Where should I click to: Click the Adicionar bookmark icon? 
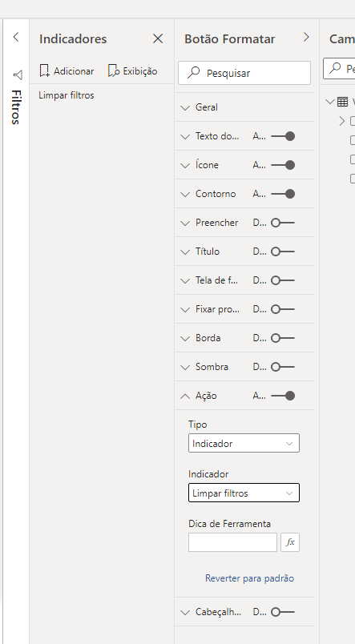[x=44, y=70]
